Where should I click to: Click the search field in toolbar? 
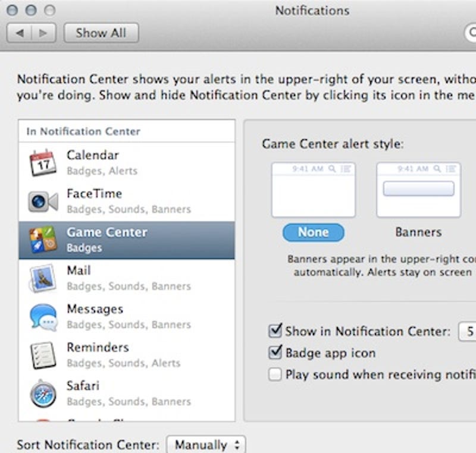click(471, 33)
